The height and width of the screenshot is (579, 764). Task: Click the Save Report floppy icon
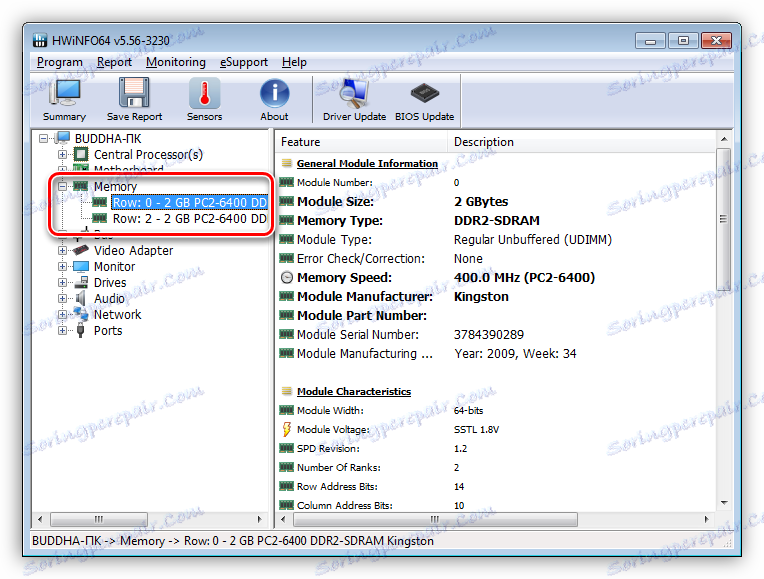[x=134, y=93]
